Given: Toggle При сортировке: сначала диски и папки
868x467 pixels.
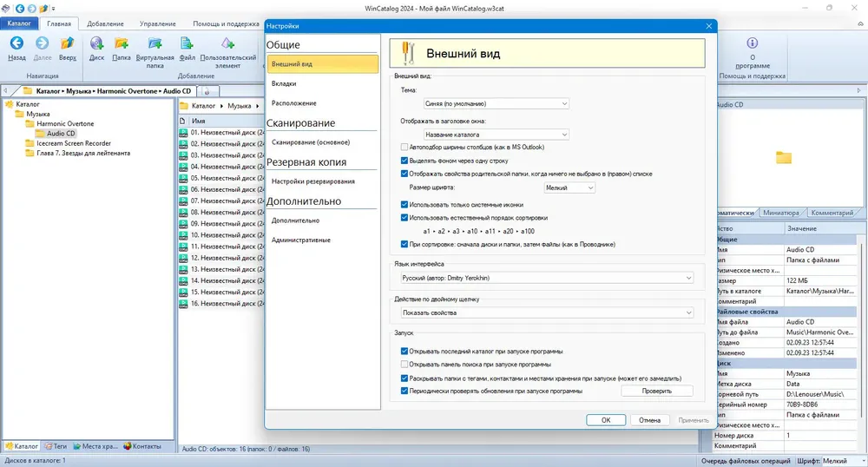Looking at the screenshot, I should click(404, 244).
